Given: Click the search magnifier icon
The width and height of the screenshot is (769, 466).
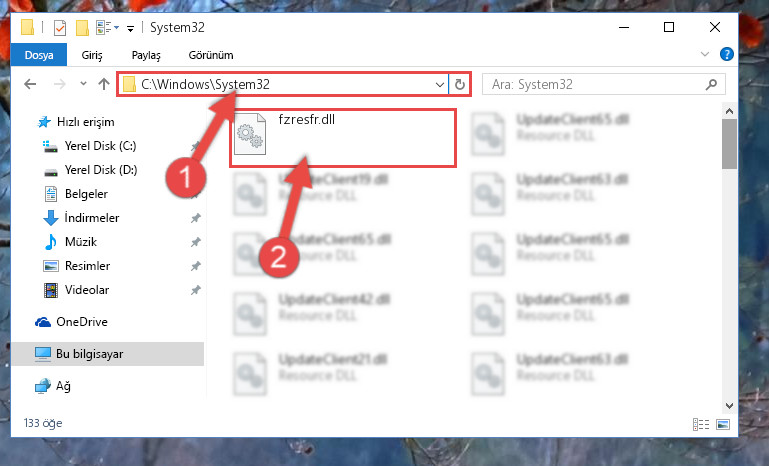Looking at the screenshot, I should 711,84.
